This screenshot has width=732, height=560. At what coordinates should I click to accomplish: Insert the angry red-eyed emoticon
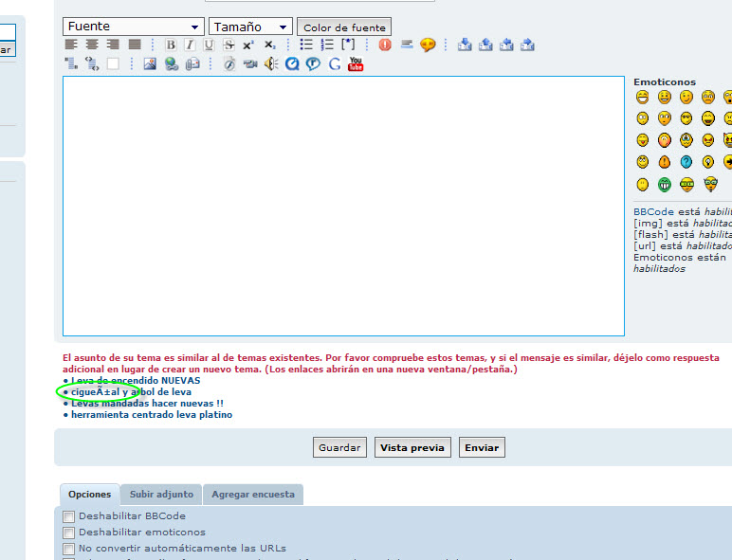pyautogui.click(x=708, y=139)
